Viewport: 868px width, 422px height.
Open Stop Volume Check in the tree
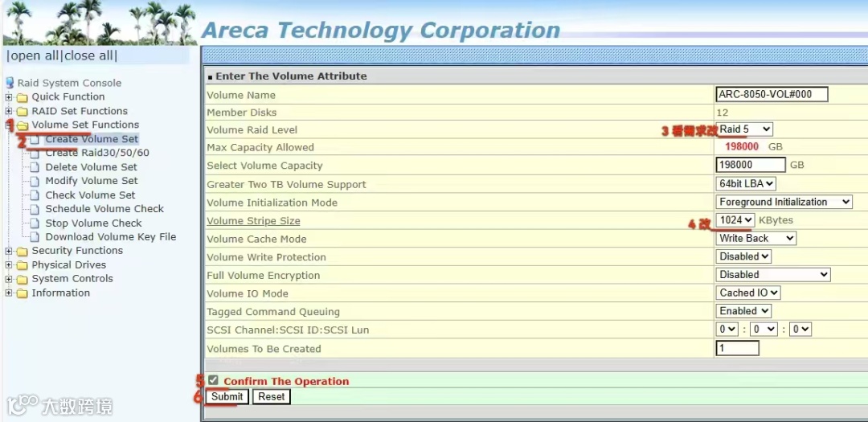coord(93,223)
